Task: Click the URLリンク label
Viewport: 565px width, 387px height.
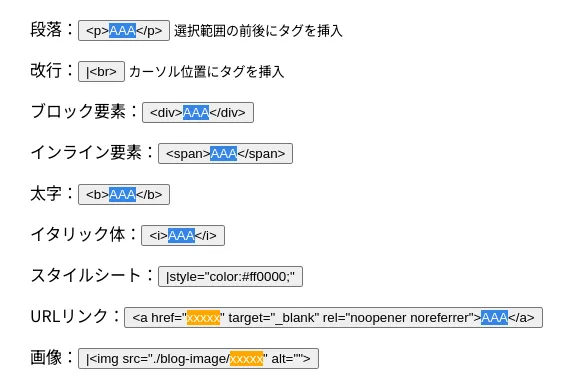Action: pyautogui.click(x=69, y=316)
